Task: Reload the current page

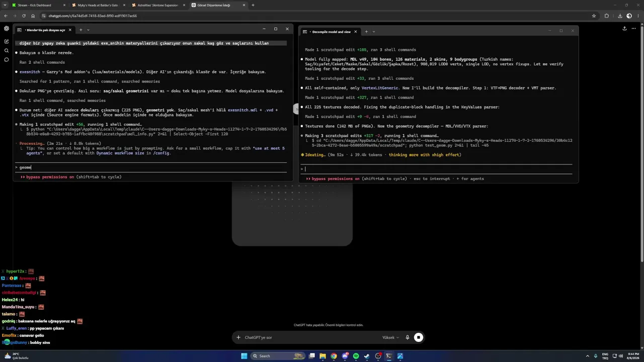Action: click(x=24, y=16)
